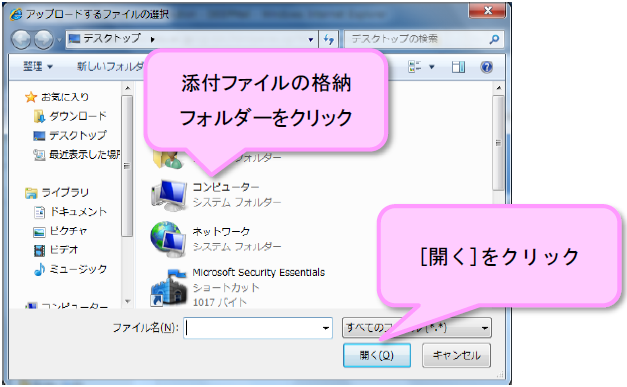Click the ダウンロード folder icon
Screen dimensions: 627x387
coord(39,116)
